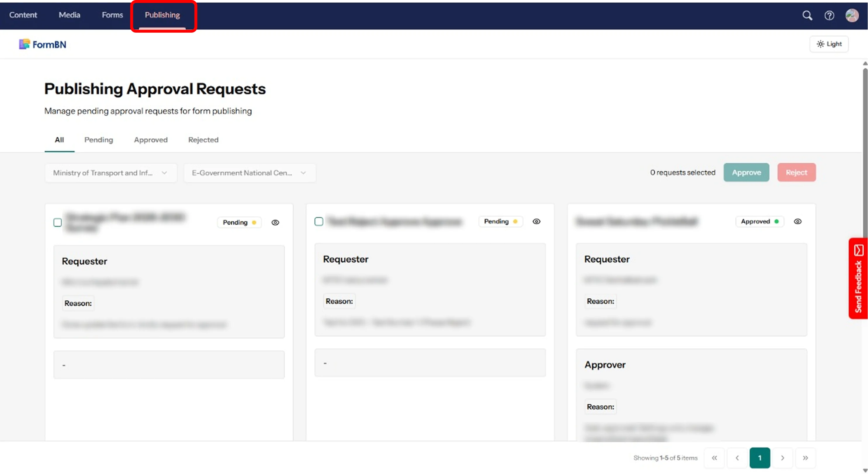868x474 pixels.
Task: Open E-Government National Centre dropdown
Action: pyautogui.click(x=249, y=173)
